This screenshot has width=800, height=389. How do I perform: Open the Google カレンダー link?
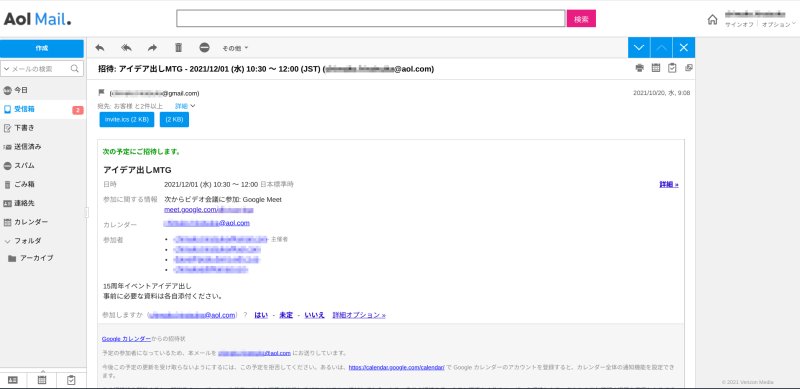pos(126,338)
